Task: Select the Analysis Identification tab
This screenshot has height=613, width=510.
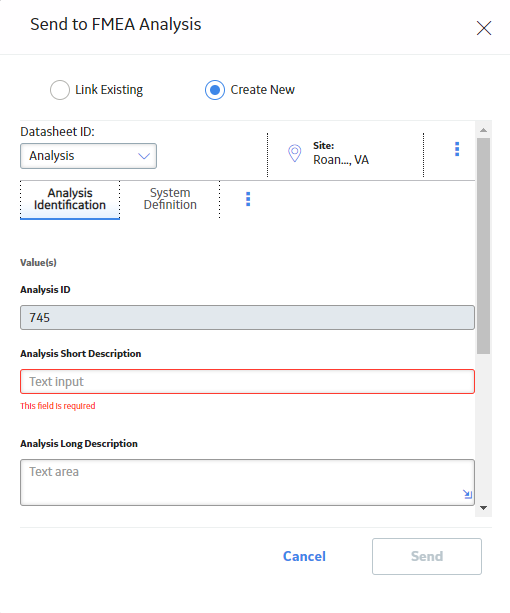Action: pyautogui.click(x=70, y=199)
